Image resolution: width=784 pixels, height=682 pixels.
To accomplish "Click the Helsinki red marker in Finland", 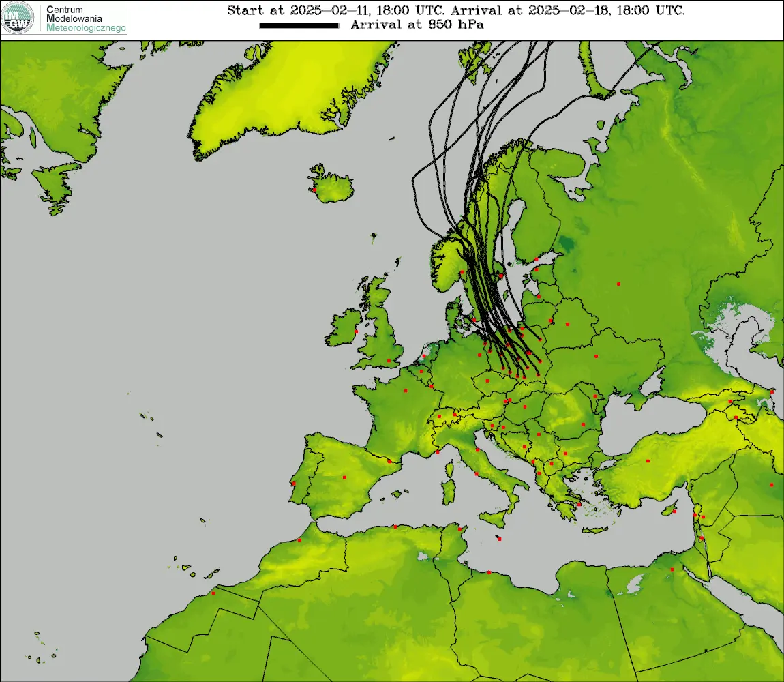I will click(x=536, y=259).
